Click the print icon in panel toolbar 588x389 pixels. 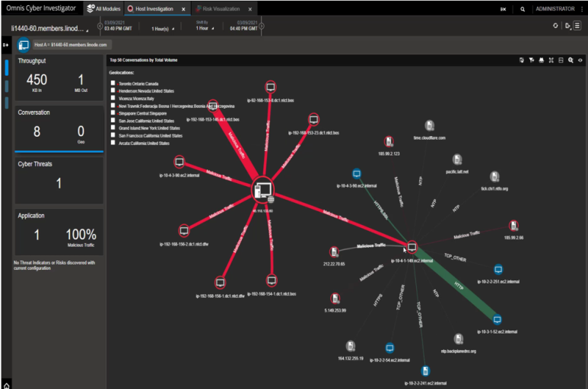[x=541, y=60]
